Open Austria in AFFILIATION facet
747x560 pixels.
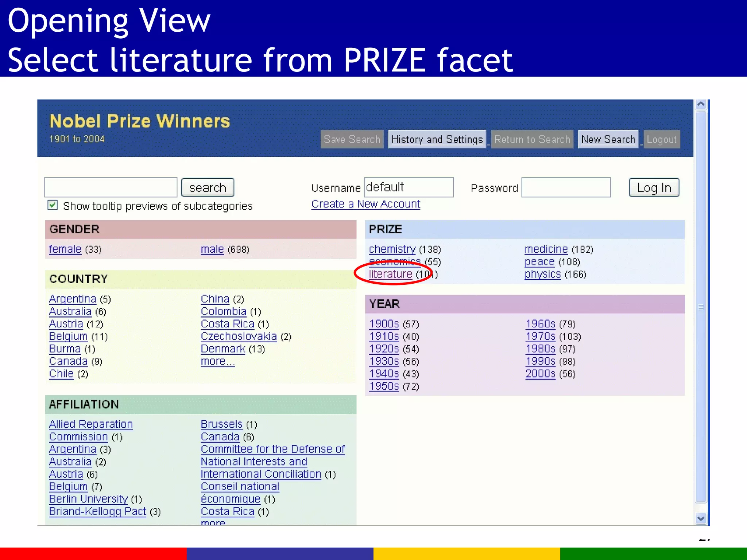coord(66,474)
